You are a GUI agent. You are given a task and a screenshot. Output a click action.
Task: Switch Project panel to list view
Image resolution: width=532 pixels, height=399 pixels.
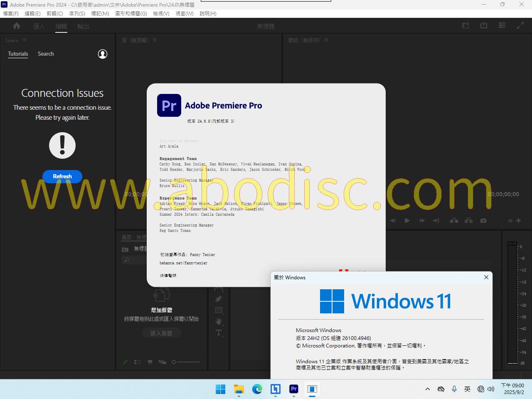[x=138, y=362]
